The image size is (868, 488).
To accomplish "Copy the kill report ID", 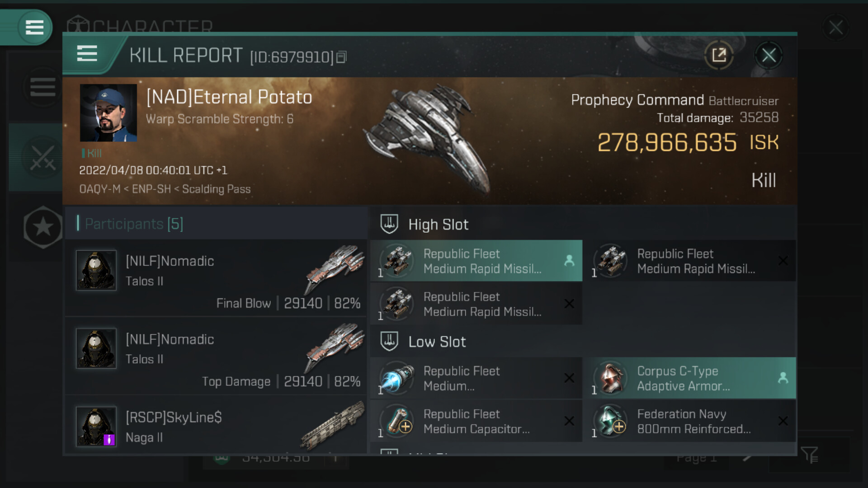I will click(x=342, y=57).
